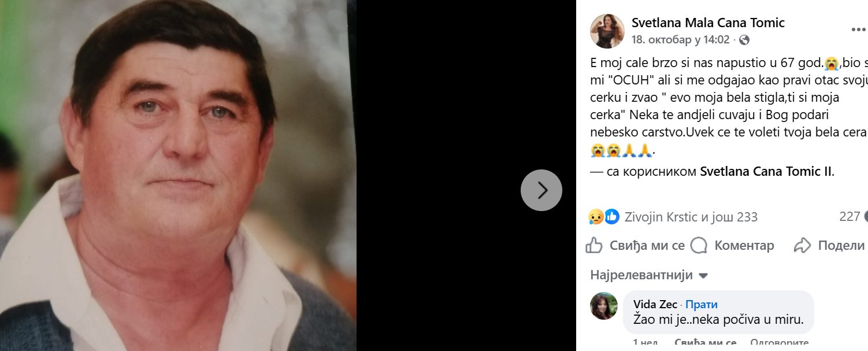Click the Like thumb icon below the post
Image resolution: width=868 pixels, height=351 pixels.
(x=593, y=245)
